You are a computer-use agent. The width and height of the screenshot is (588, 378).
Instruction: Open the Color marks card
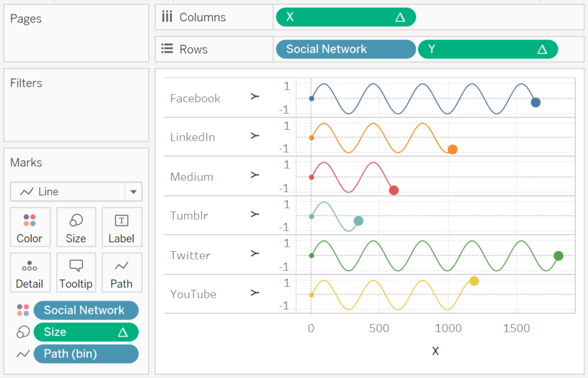tap(30, 227)
